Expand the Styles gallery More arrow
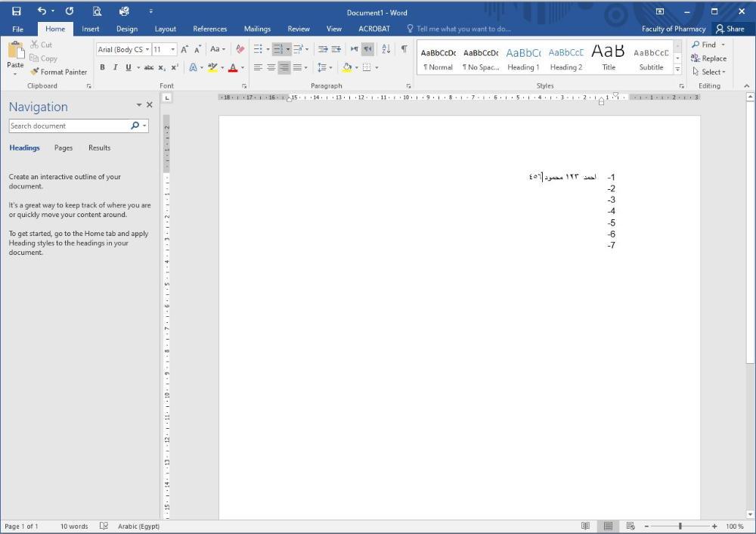This screenshot has width=756, height=534. (677, 70)
